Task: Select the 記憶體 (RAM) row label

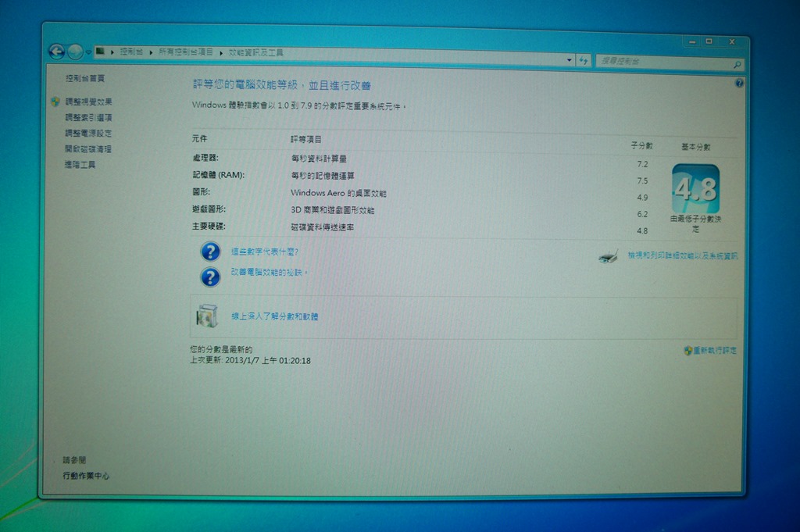Action: click(219, 174)
